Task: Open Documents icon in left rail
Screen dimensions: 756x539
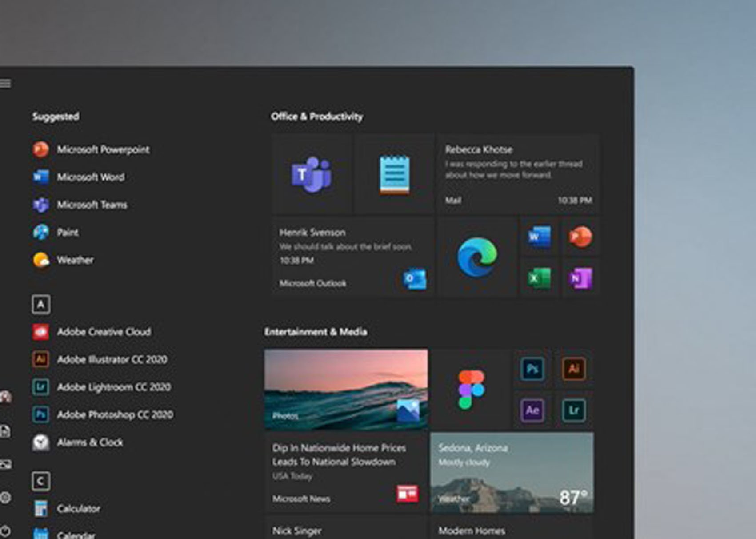Action: coord(5,431)
